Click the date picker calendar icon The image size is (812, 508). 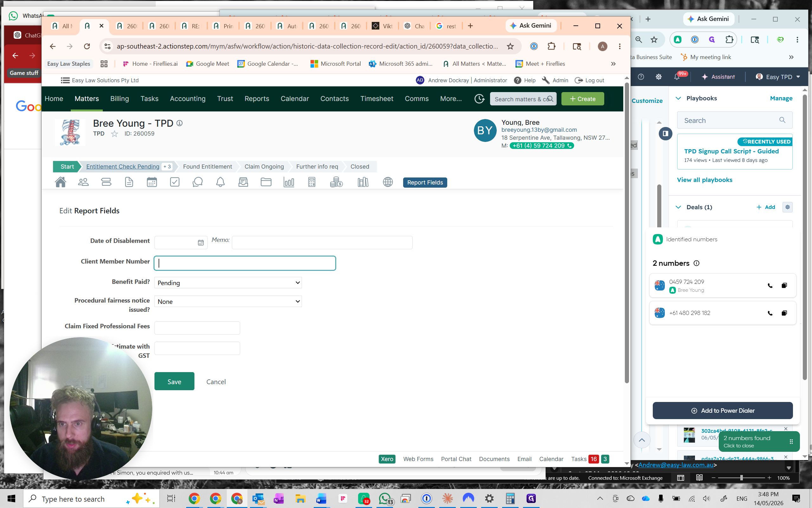pyautogui.click(x=201, y=243)
